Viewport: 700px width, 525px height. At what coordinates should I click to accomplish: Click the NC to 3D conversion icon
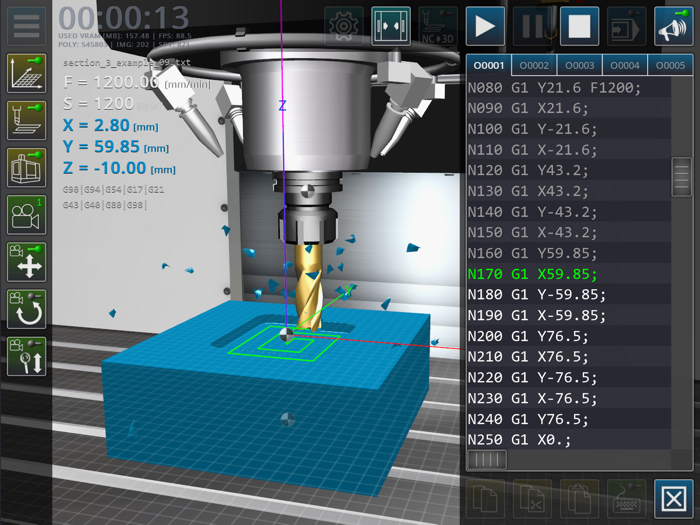pyautogui.click(x=438, y=26)
